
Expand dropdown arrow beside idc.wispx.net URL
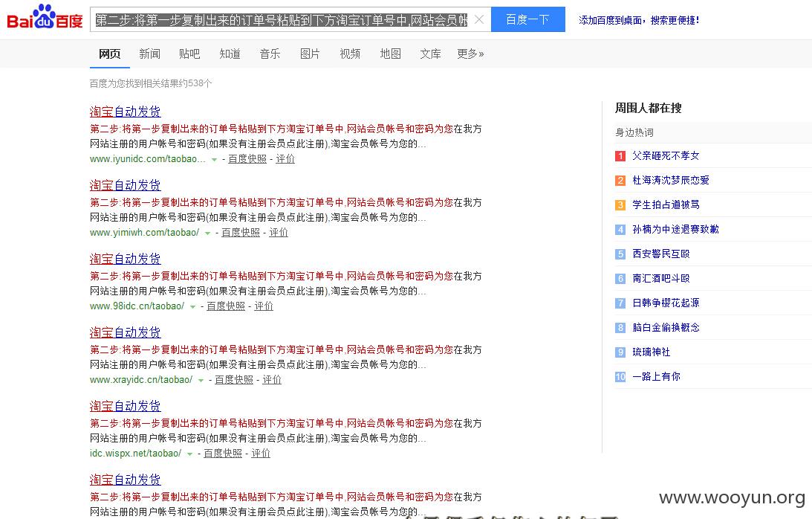(x=189, y=454)
